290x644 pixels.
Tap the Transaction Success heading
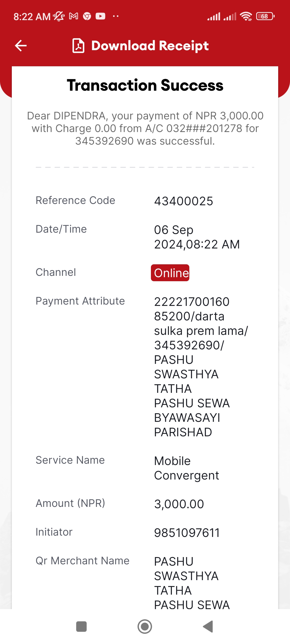(x=145, y=85)
